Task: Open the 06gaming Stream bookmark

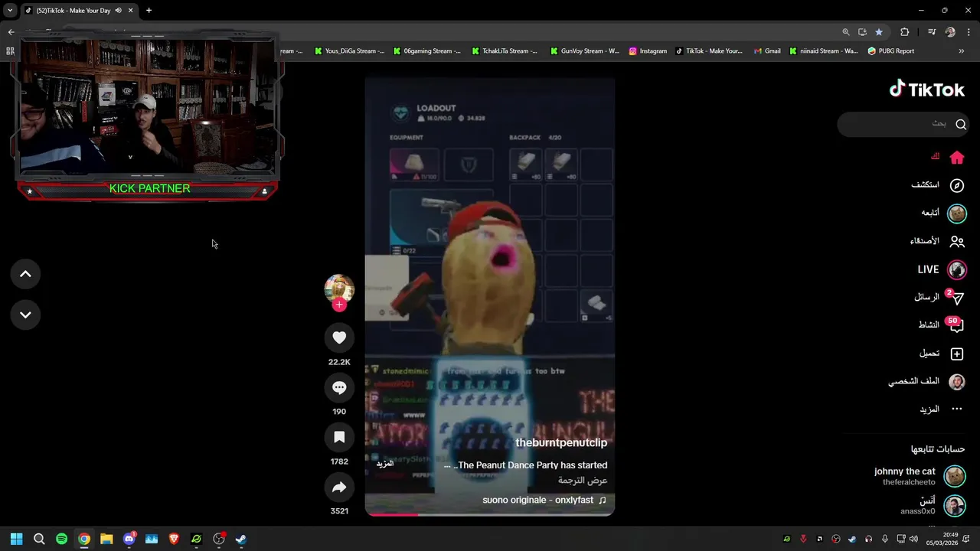Action: click(427, 51)
